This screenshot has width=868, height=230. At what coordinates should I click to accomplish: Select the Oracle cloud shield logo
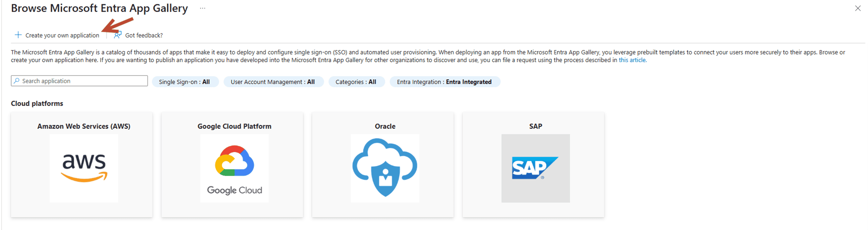pos(385,168)
